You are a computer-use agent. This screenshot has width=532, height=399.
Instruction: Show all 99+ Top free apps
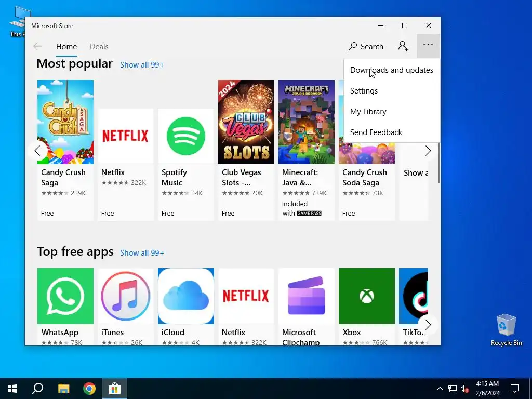(x=142, y=253)
